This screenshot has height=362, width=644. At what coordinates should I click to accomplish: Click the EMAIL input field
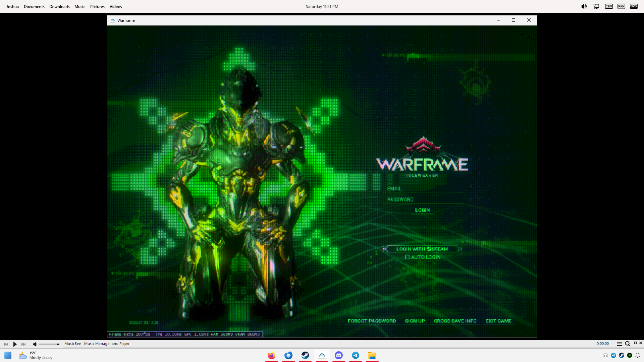pos(423,188)
